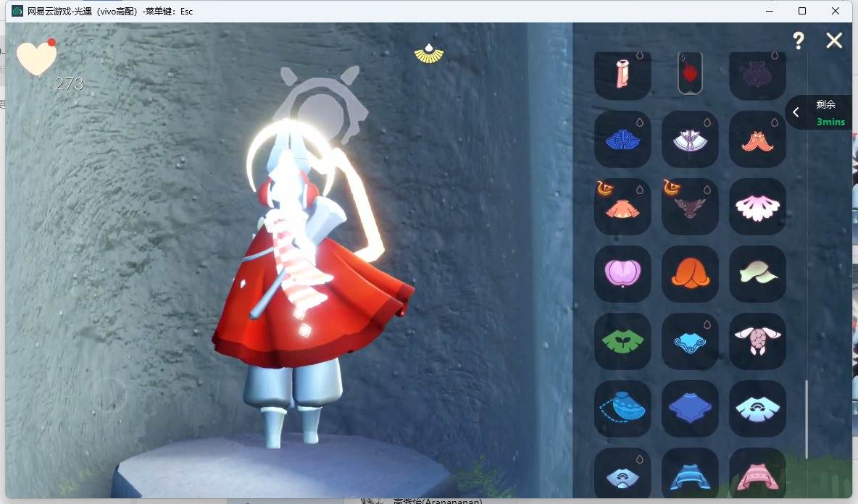The height and width of the screenshot is (504, 858).
Task: Close the outfit closet panel
Action: 834,41
